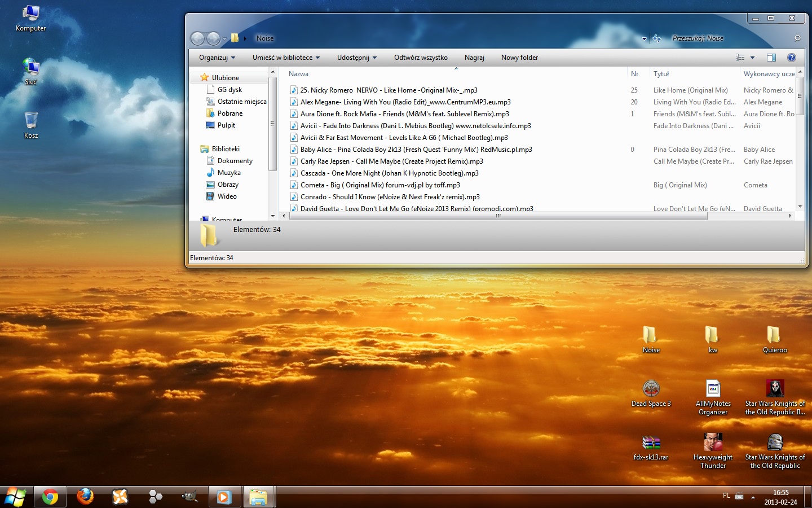Click Noise in address bar path
812x508 pixels.
click(265, 38)
